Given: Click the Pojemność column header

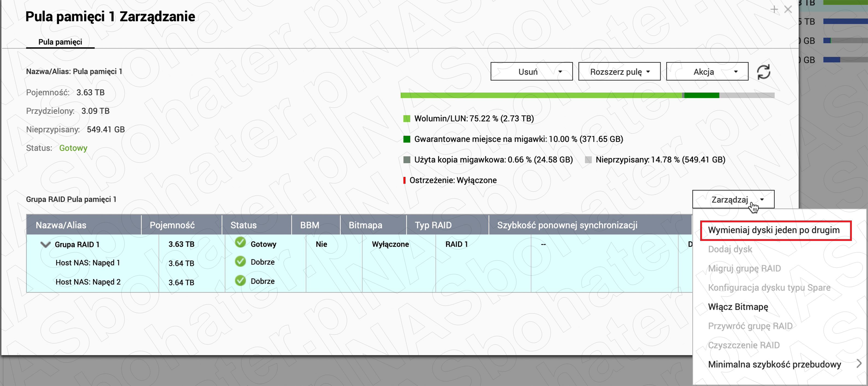Looking at the screenshot, I should click(172, 225).
